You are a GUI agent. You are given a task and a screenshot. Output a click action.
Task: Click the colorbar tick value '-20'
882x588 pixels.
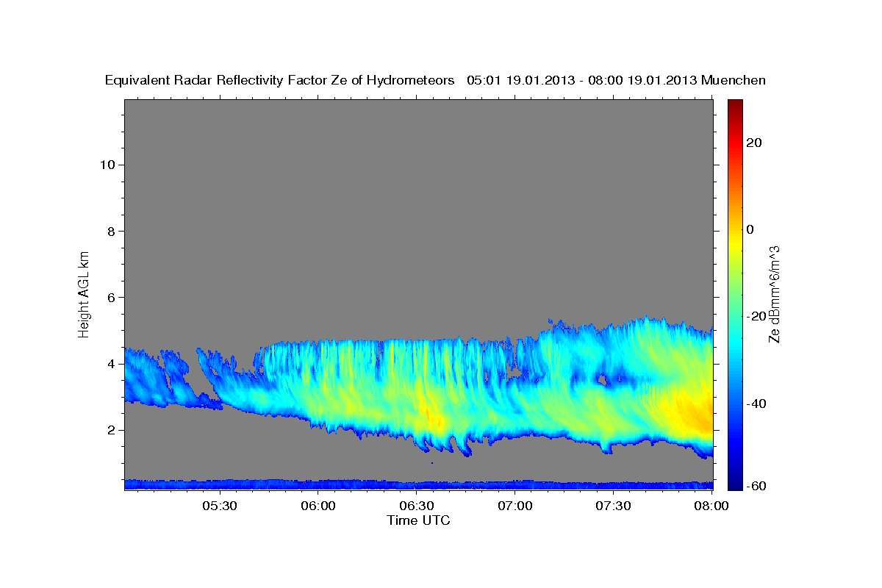[756, 316]
